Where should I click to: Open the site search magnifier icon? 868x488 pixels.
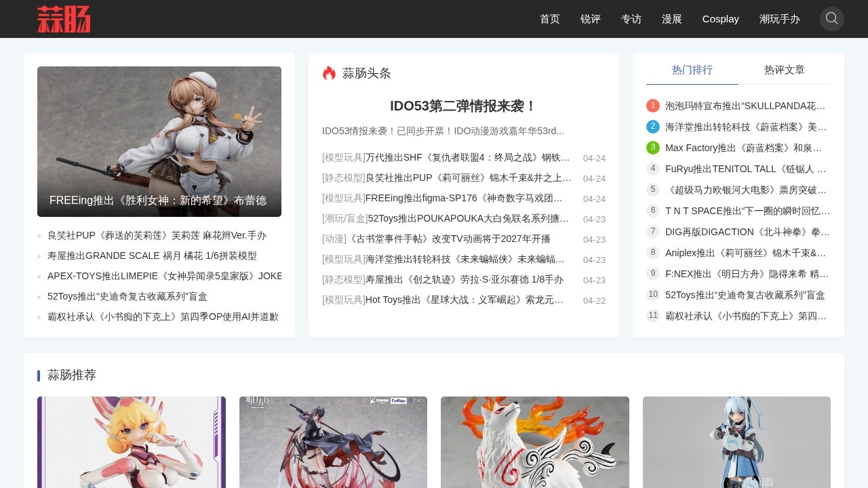832,19
